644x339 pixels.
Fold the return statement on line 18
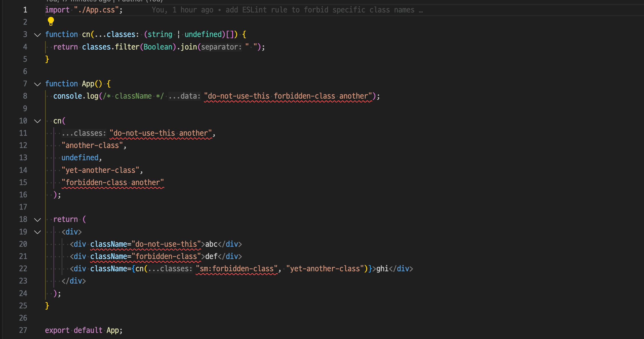pyautogui.click(x=37, y=220)
